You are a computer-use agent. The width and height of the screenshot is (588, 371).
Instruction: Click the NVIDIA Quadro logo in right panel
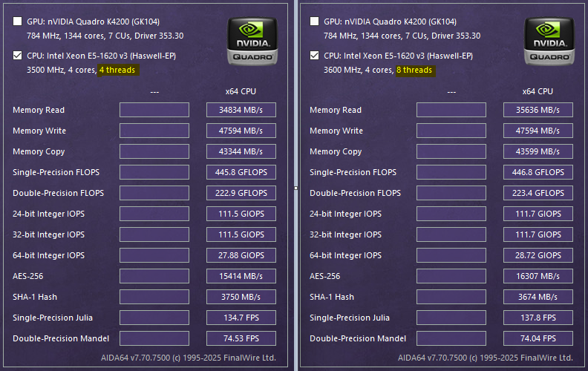(549, 42)
